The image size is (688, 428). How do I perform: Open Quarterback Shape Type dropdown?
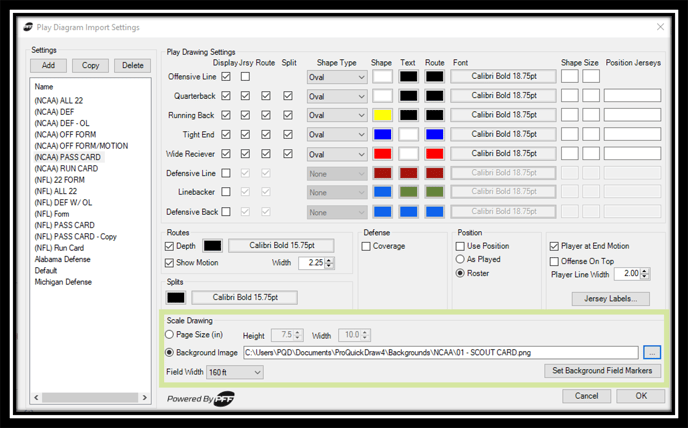337,96
